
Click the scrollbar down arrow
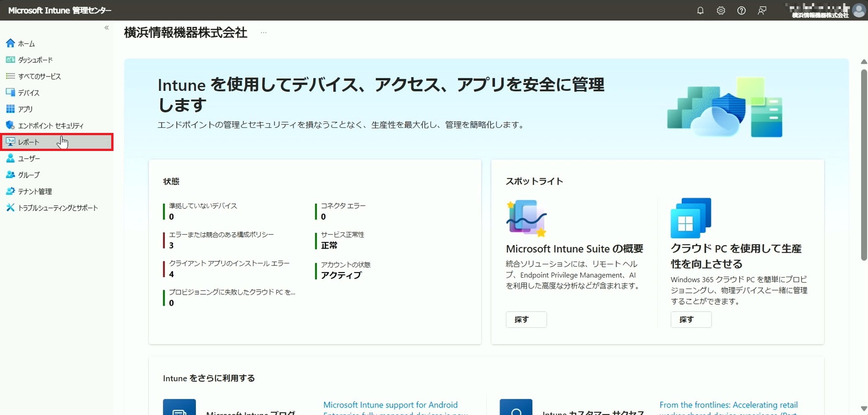[x=864, y=409]
